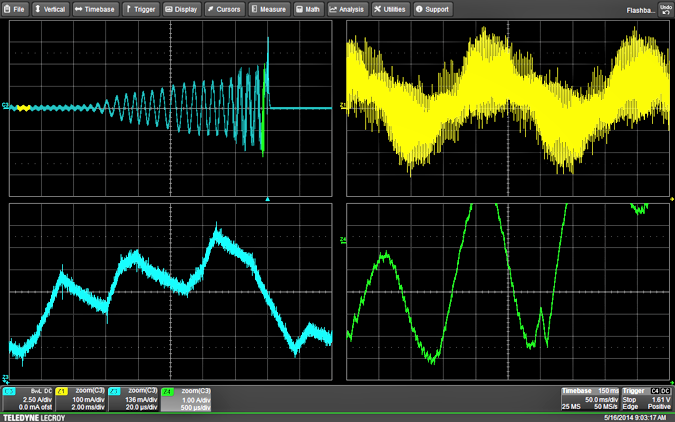This screenshot has height=422, width=675.
Task: Click the Stop trigger mode text
Action: click(629, 400)
